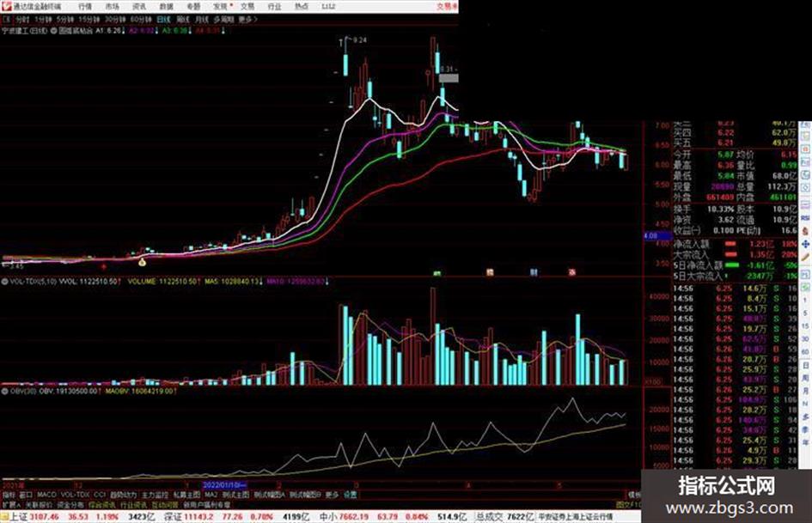
Task: Switch chart period to 30分钟
Action: [x=115, y=19]
